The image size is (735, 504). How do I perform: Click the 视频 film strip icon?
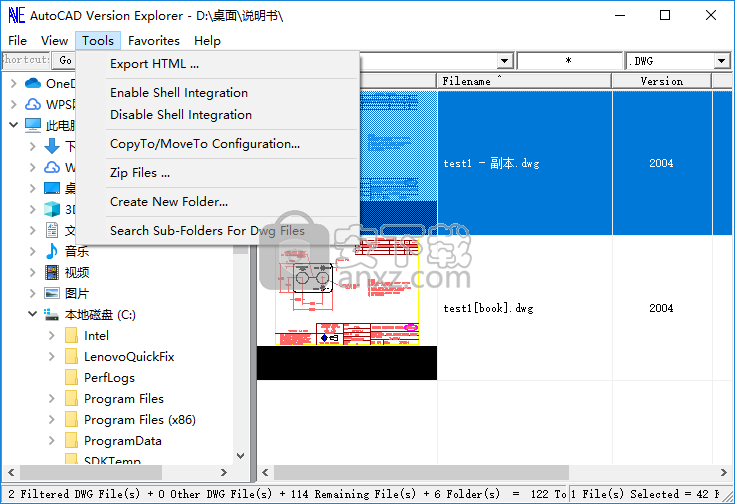52,272
